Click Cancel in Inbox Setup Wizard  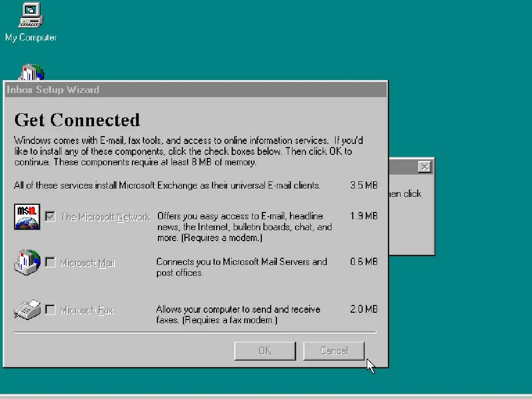pyautogui.click(x=334, y=351)
